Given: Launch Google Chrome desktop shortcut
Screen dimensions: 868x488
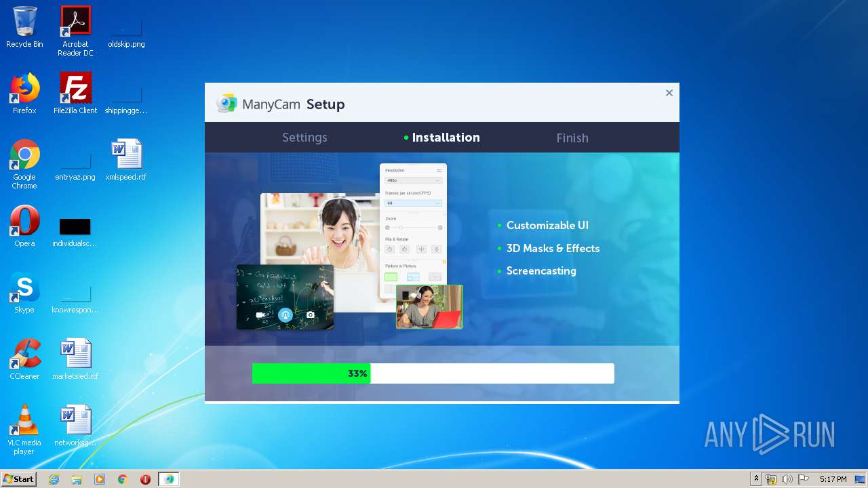Looking at the screenshot, I should click(x=24, y=164).
